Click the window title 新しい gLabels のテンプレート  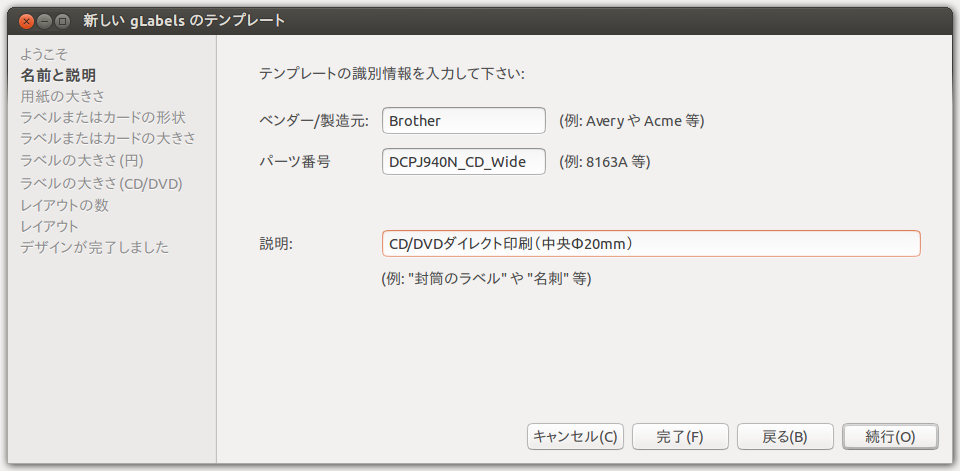click(x=184, y=21)
